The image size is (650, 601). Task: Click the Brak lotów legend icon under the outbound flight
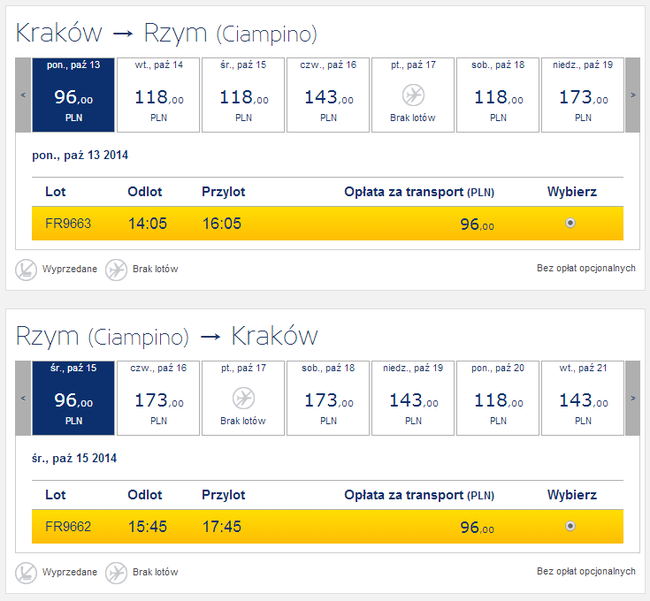[116, 269]
